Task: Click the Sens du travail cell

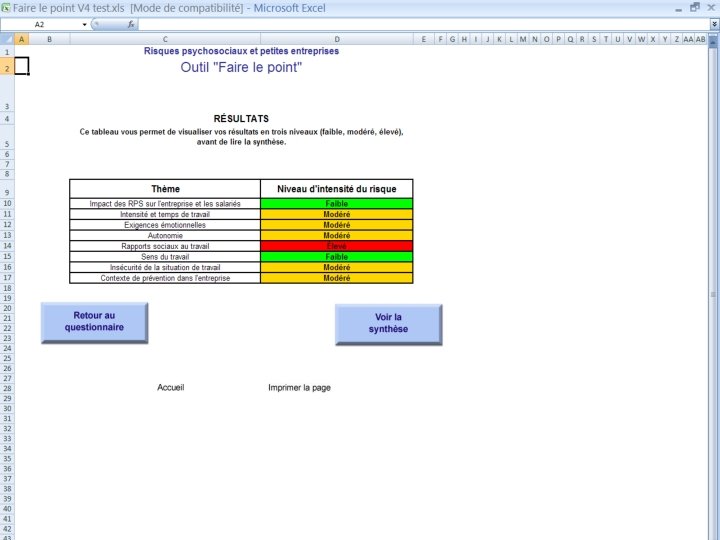Action: pos(165,256)
